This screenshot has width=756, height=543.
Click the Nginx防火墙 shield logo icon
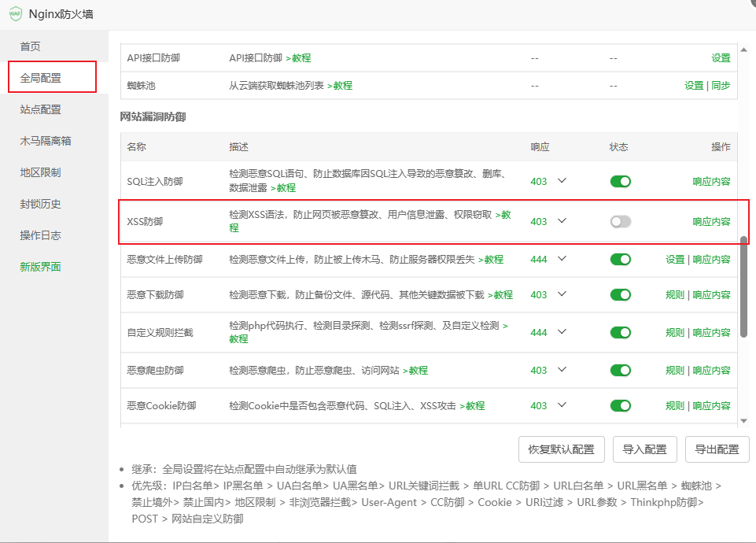pyautogui.click(x=14, y=13)
